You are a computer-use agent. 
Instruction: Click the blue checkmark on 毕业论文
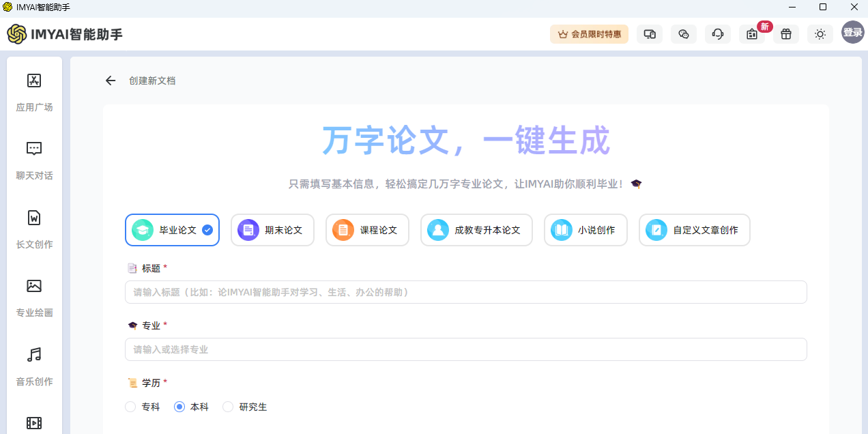(207, 230)
